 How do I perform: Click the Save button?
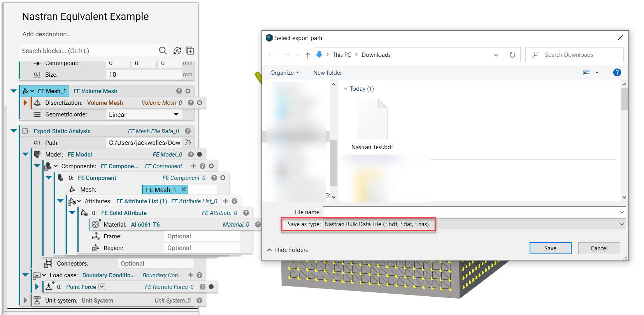550,248
